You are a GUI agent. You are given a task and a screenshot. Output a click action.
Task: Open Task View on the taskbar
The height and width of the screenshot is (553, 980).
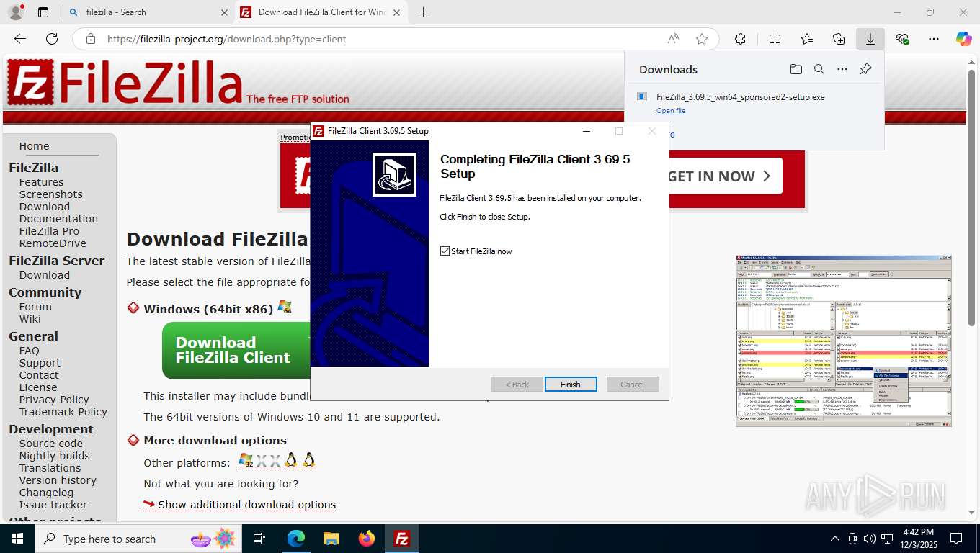pos(259,539)
